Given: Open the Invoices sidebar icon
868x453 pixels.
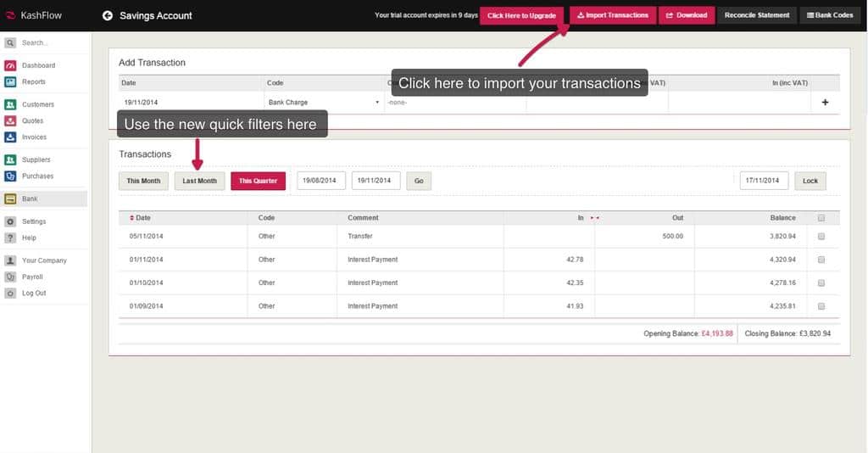Looking at the screenshot, I should 10,137.
